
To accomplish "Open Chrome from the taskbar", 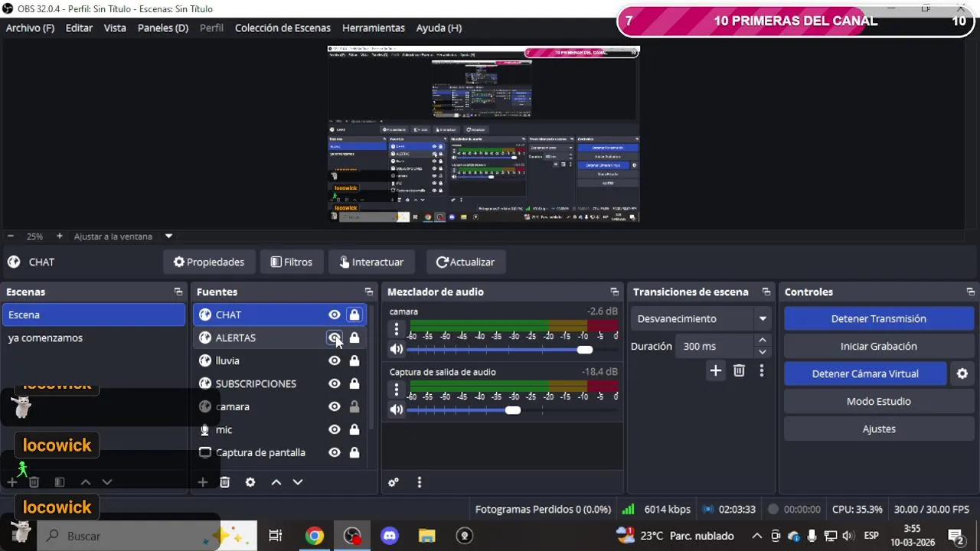I will (314, 536).
